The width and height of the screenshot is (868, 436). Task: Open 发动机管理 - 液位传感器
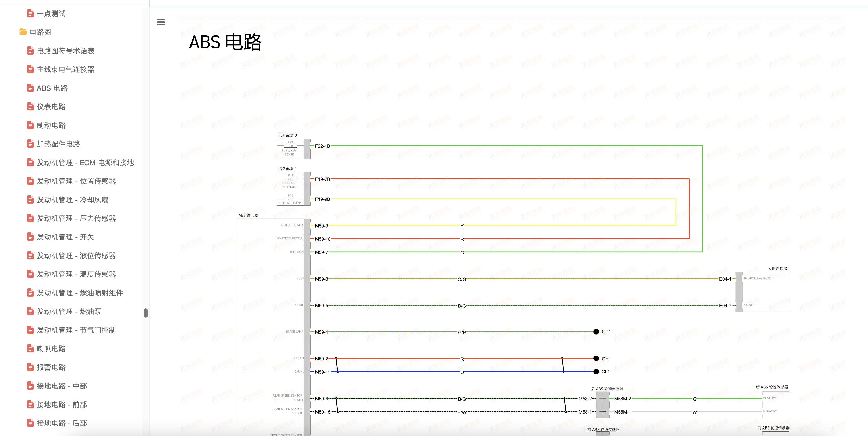pyautogui.click(x=76, y=255)
